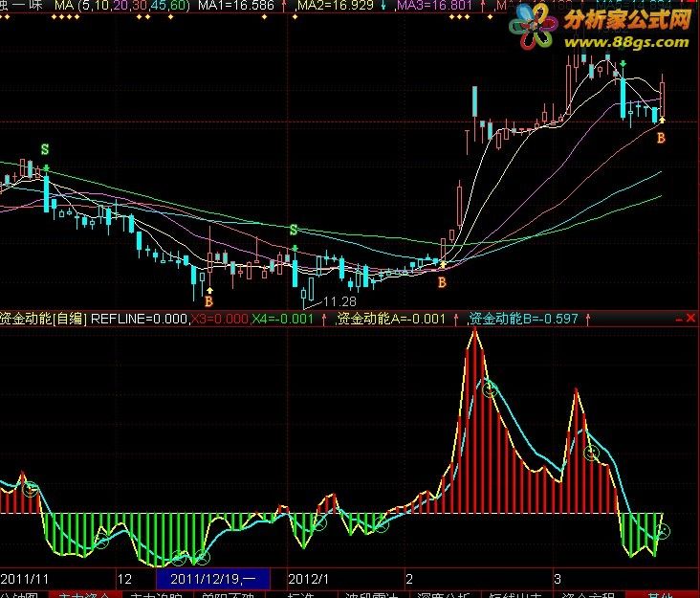Click the green S sell marker in November 2011
Screen dimensions: 700x598
pyautogui.click(x=45, y=149)
